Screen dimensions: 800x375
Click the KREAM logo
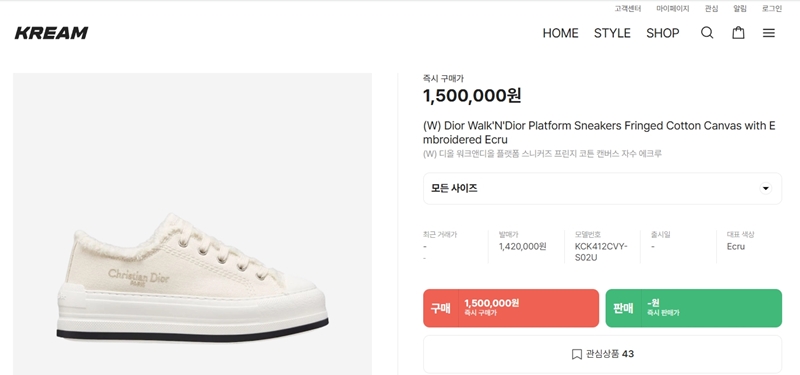coord(52,33)
